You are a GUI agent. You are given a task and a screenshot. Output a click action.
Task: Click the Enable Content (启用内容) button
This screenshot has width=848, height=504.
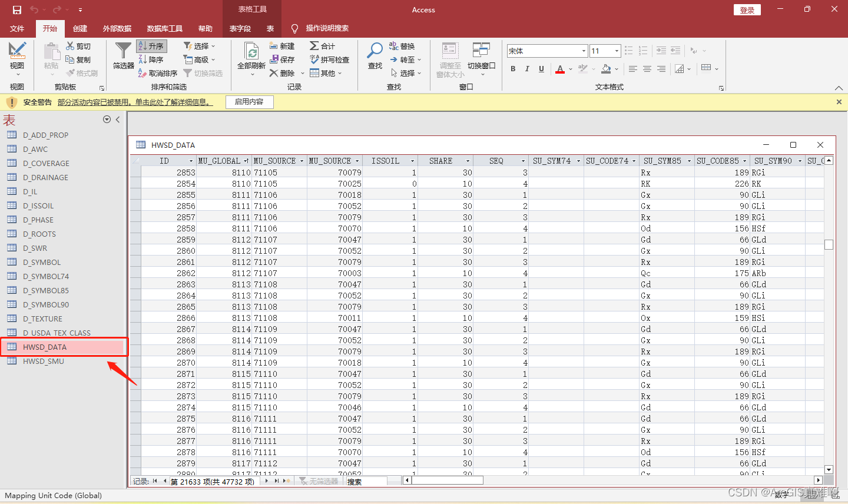coord(249,102)
